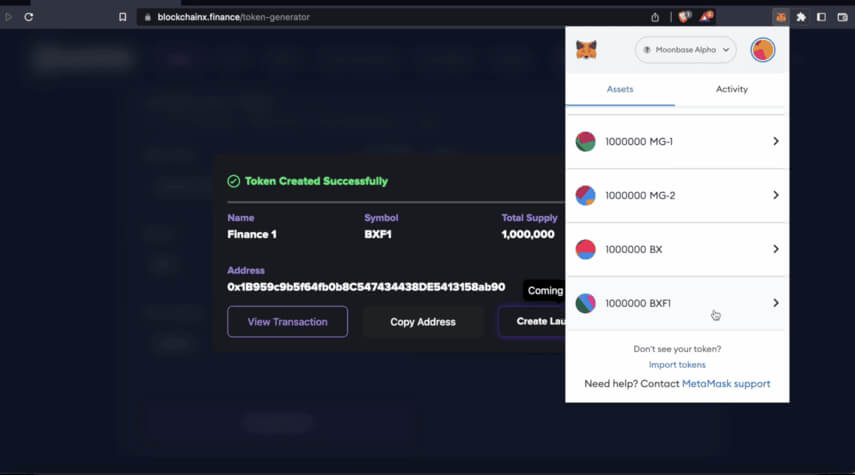
Task: Open the extensions puzzle icon
Action: pos(801,17)
